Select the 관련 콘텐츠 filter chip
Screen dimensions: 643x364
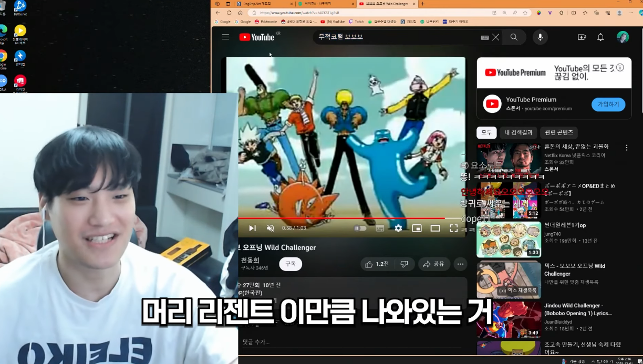tap(559, 132)
